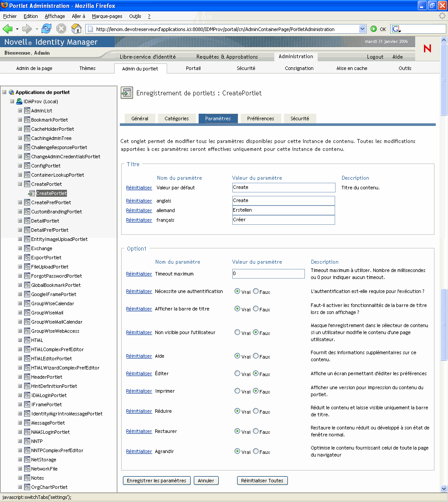Select Faux for Nécessite une authentification

pyautogui.click(x=256, y=291)
